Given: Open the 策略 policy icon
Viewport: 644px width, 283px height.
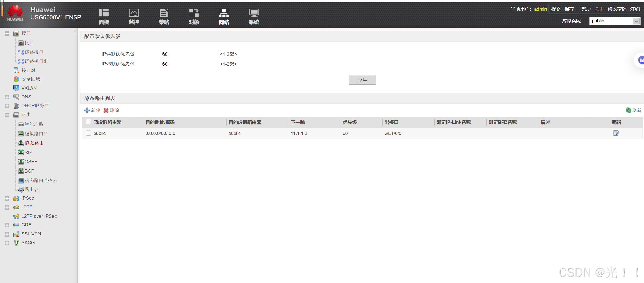Looking at the screenshot, I should (x=164, y=16).
